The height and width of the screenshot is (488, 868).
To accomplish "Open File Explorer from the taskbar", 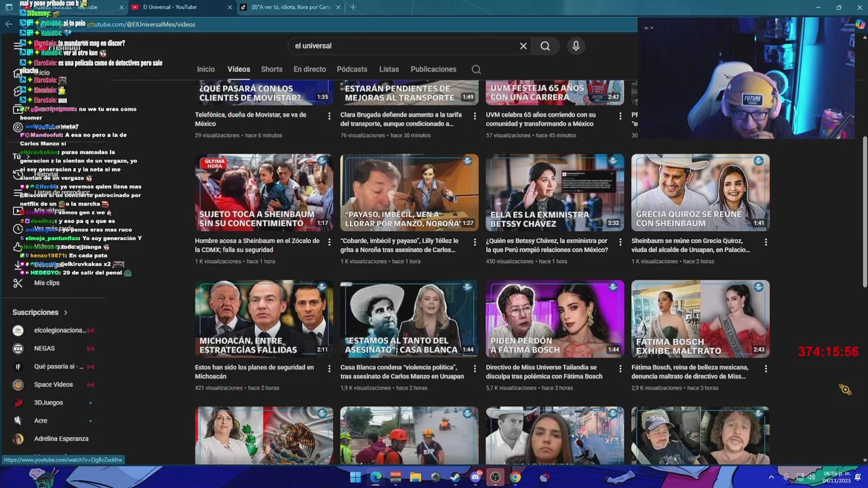I will click(415, 477).
